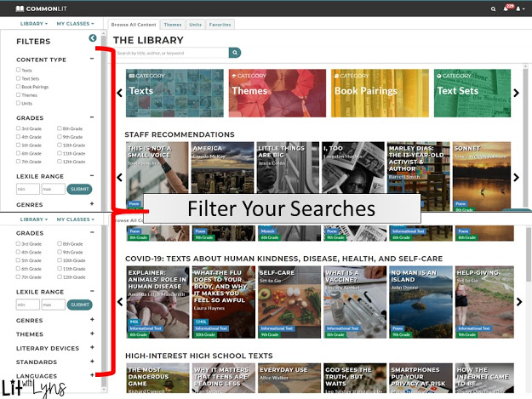Collapse the Content Type filter section
The image size is (532, 399).
click(x=92, y=60)
